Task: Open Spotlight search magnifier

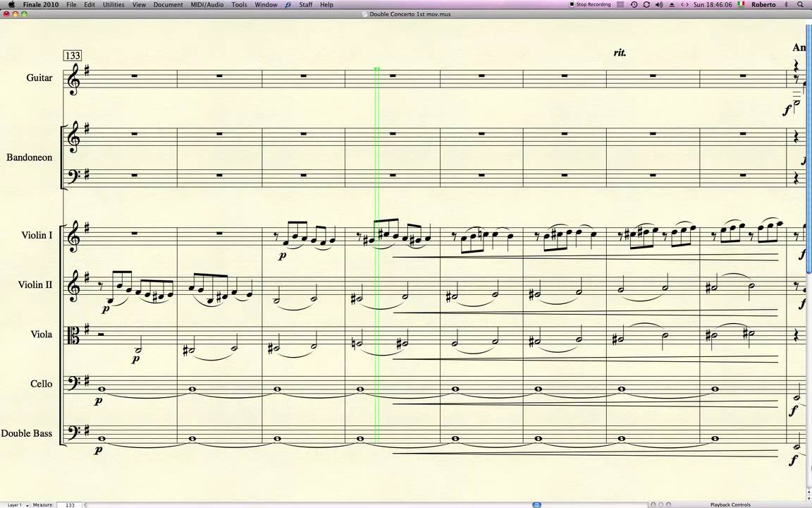Action: coord(800,5)
